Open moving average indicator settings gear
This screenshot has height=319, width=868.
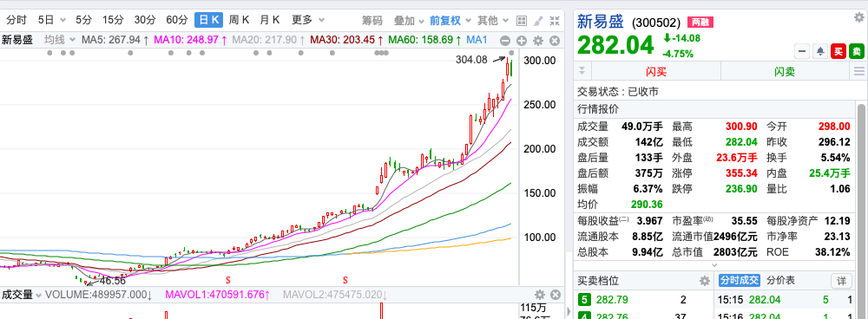click(538, 41)
